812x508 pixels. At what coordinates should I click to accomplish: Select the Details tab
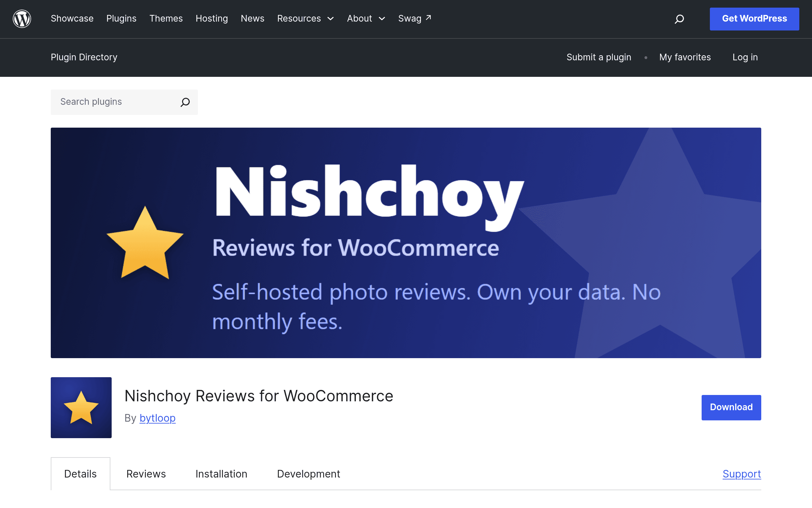(81, 474)
